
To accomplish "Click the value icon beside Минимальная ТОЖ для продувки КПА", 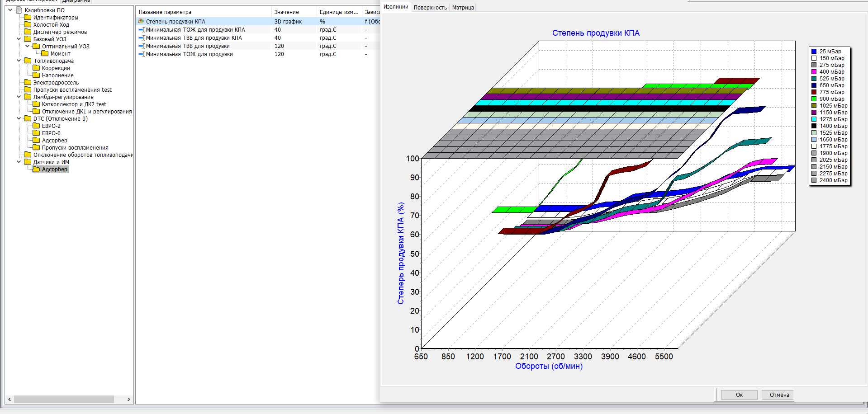I will tap(142, 30).
